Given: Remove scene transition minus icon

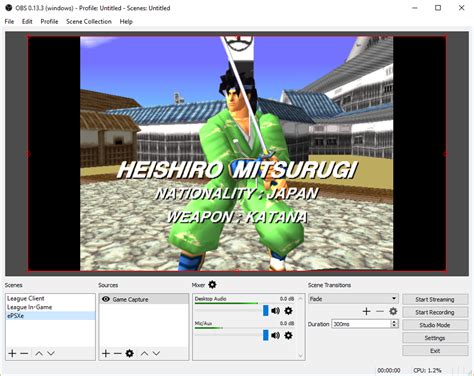Looking at the screenshot, I should (380, 311).
